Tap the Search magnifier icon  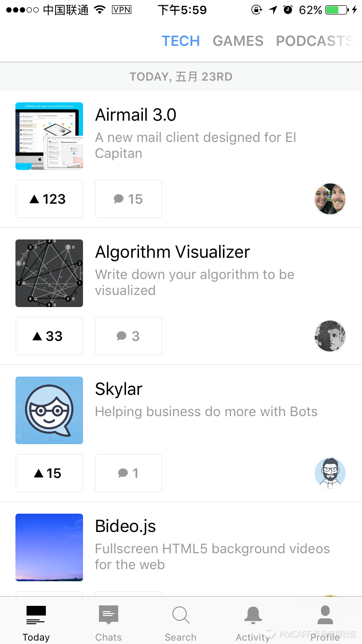pyautogui.click(x=181, y=615)
